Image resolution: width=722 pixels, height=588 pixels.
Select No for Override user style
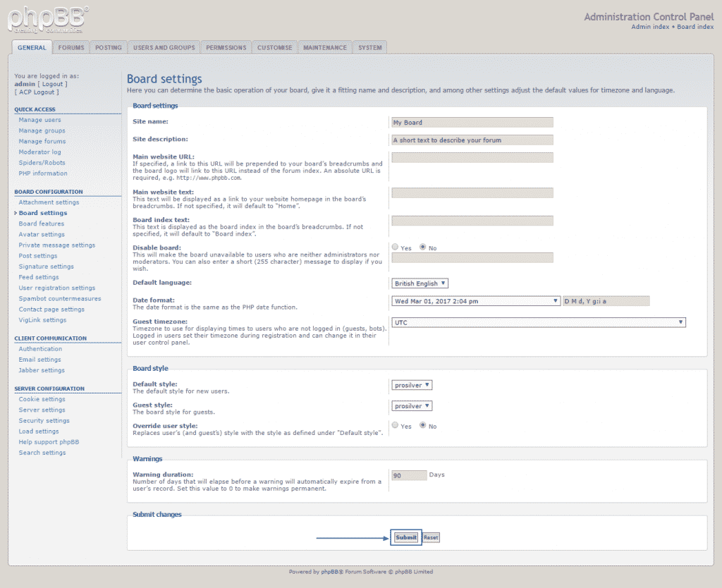(x=423, y=426)
